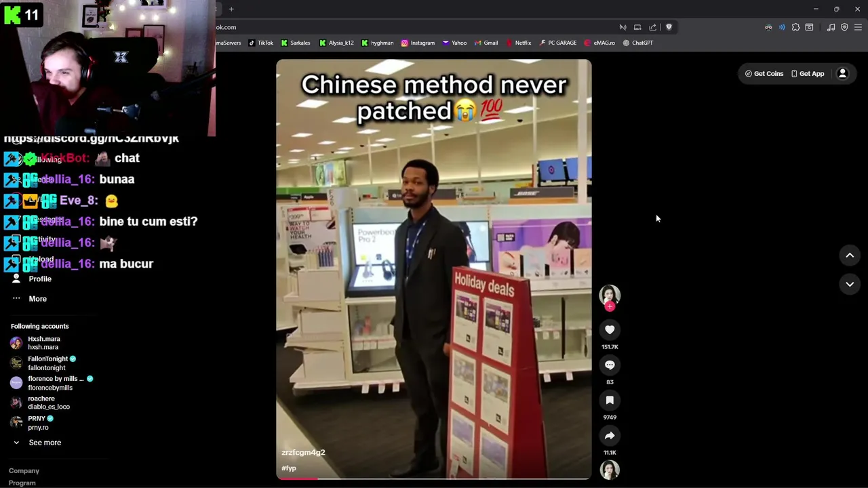Click the #fyp hashtag on the video

coord(289,468)
